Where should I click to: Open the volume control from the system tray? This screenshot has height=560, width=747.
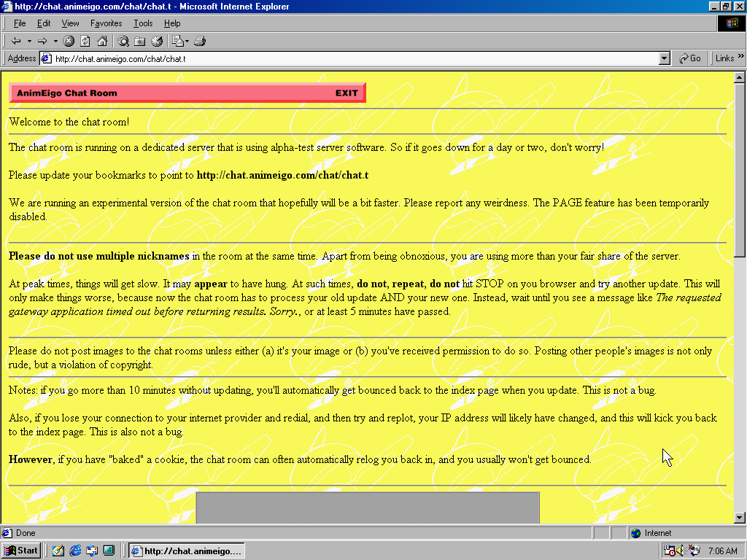click(x=679, y=551)
